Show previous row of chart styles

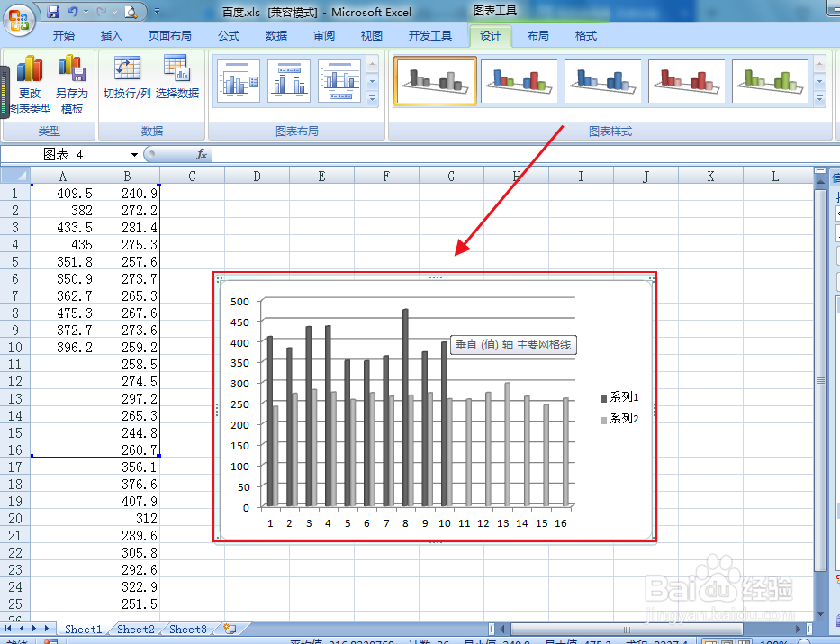coord(819,65)
